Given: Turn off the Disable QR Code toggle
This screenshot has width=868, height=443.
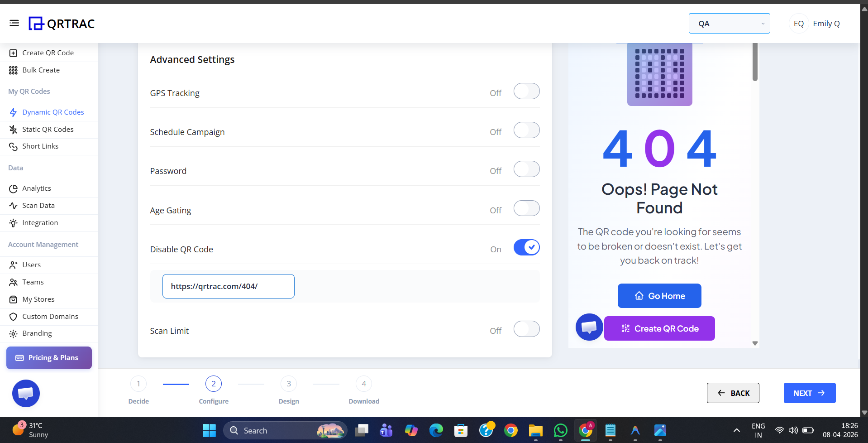Looking at the screenshot, I should [526, 248].
